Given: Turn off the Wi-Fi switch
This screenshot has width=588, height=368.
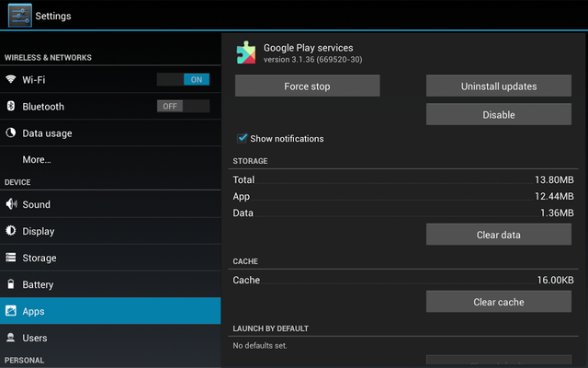Looking at the screenshot, I should point(183,80).
